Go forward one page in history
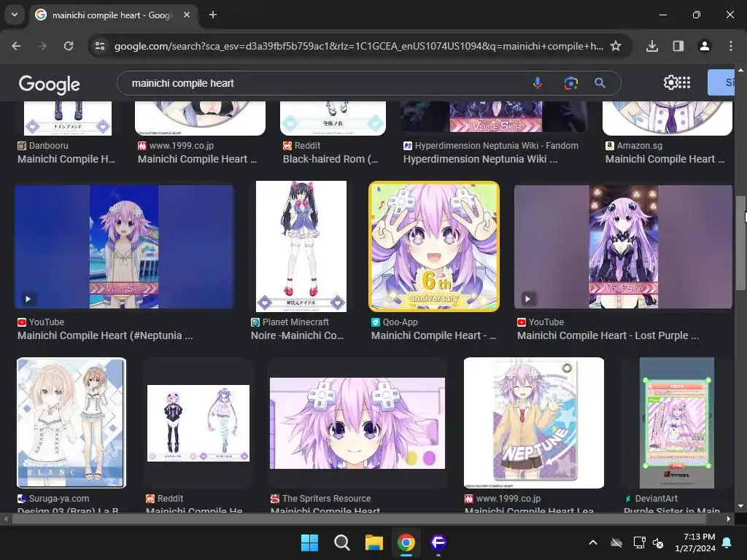Image resolution: width=747 pixels, height=560 pixels. [42, 46]
